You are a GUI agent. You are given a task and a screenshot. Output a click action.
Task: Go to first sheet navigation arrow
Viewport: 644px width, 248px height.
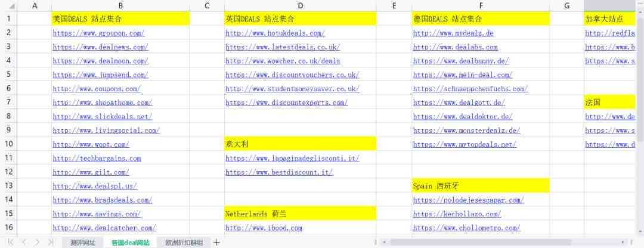tap(11, 242)
